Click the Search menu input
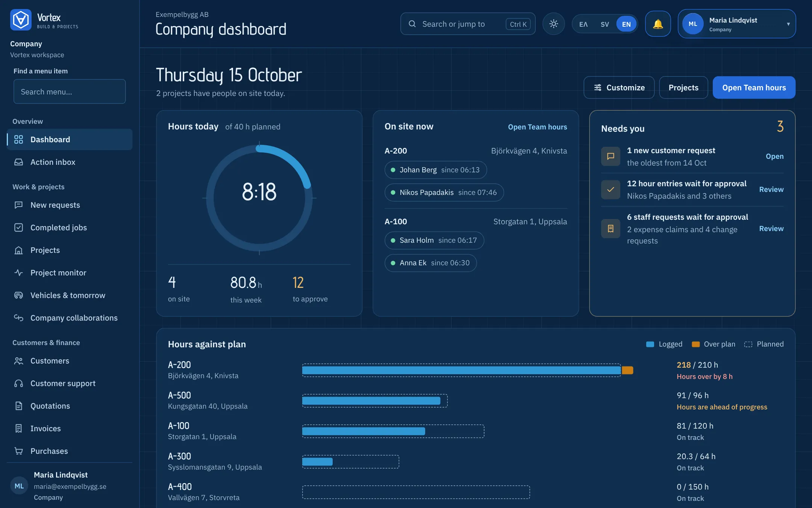Screen dimensions: 812x508 tap(70, 91)
